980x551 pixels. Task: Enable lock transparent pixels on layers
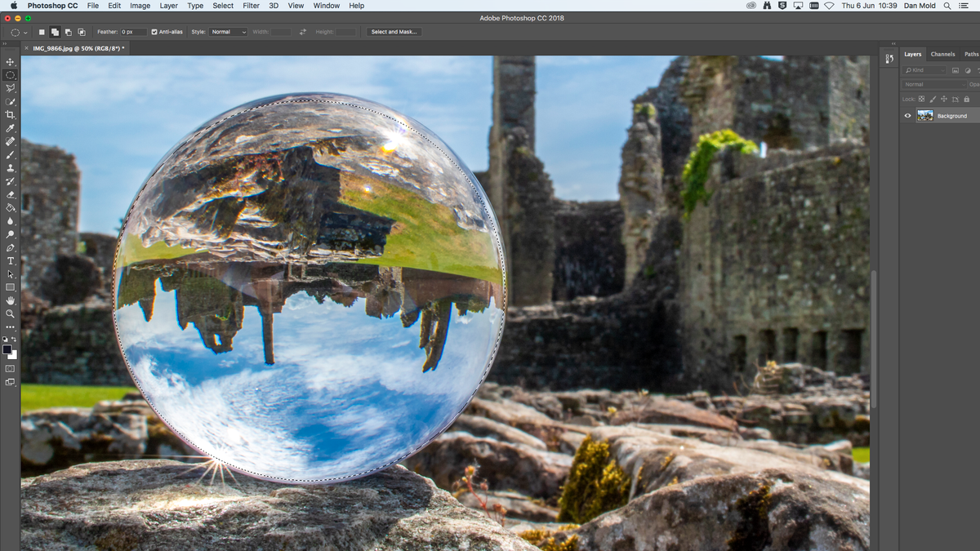click(921, 98)
